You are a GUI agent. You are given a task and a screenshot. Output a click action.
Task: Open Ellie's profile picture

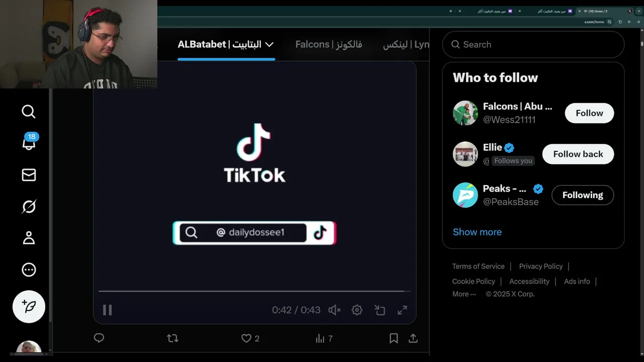click(465, 154)
